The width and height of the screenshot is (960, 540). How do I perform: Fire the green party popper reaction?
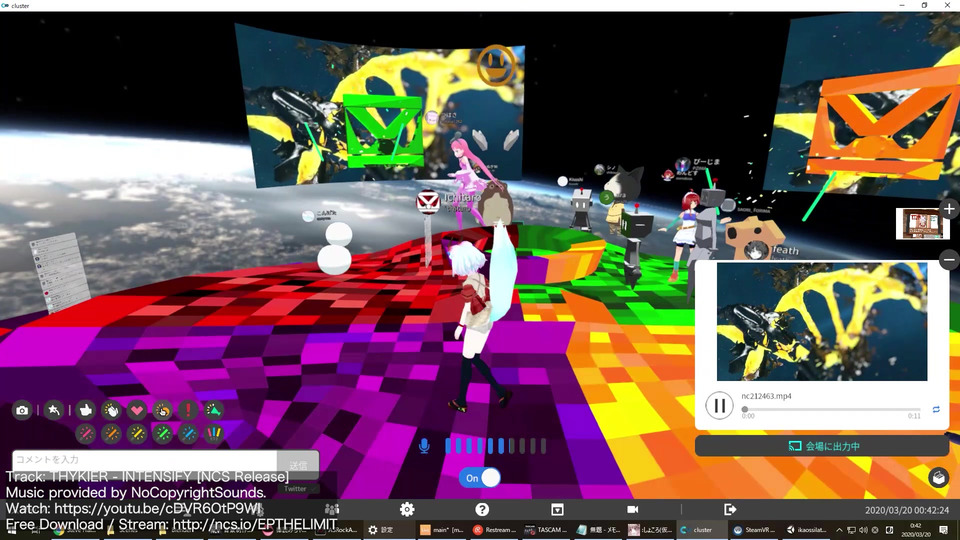click(214, 410)
